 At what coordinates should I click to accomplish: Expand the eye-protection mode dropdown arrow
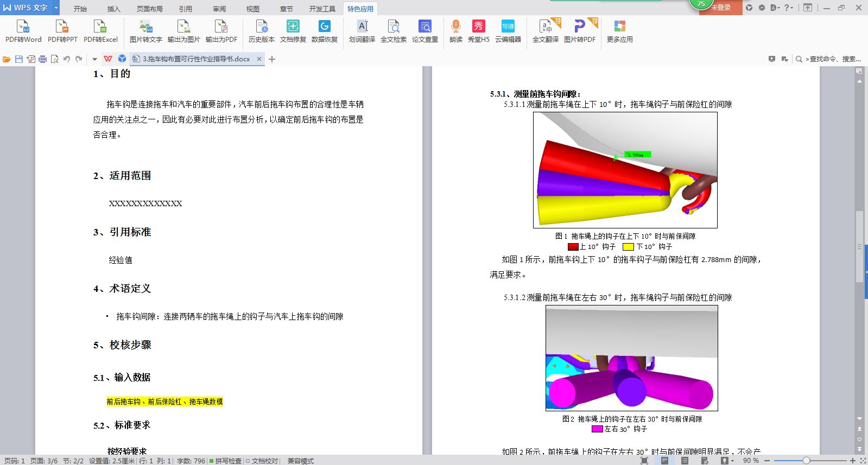click(732, 461)
